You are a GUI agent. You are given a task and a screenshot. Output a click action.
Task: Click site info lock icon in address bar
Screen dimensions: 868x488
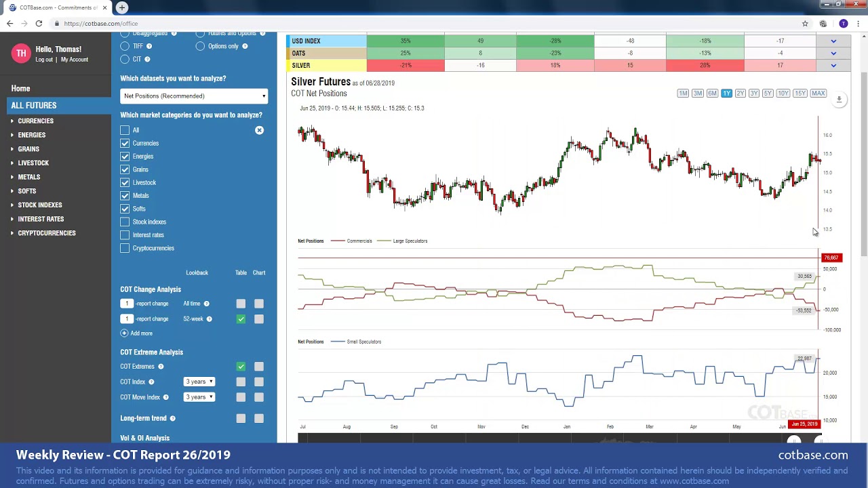(58, 24)
